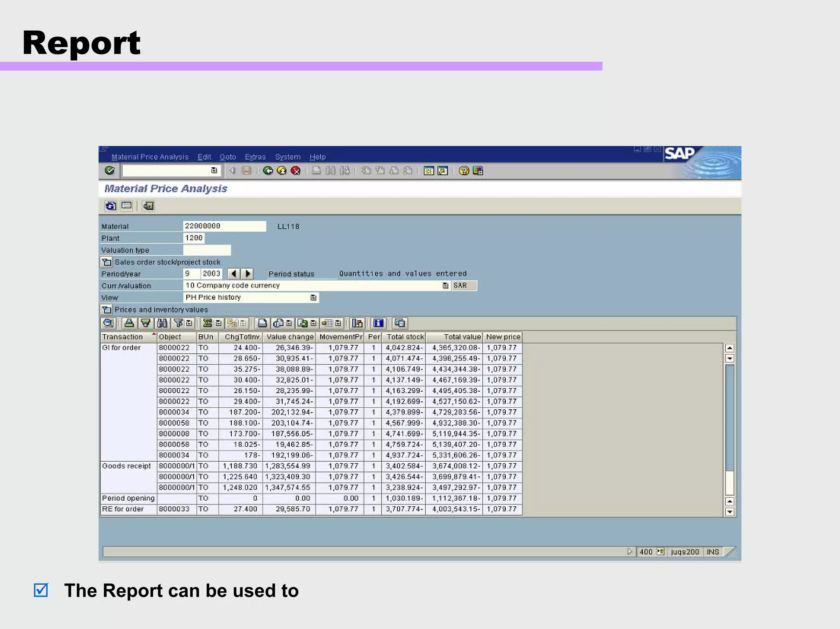
Task: Click the Total sigma icon
Action: tap(207, 323)
